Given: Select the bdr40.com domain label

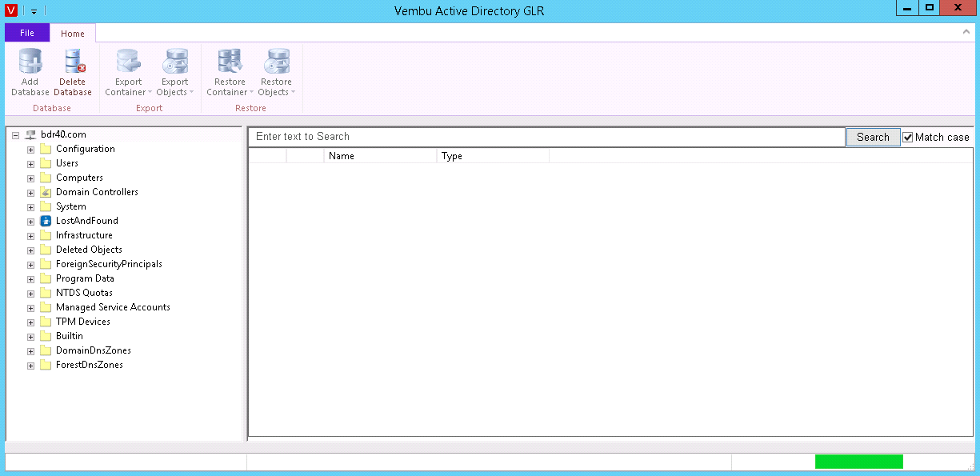Looking at the screenshot, I should pos(63,134).
